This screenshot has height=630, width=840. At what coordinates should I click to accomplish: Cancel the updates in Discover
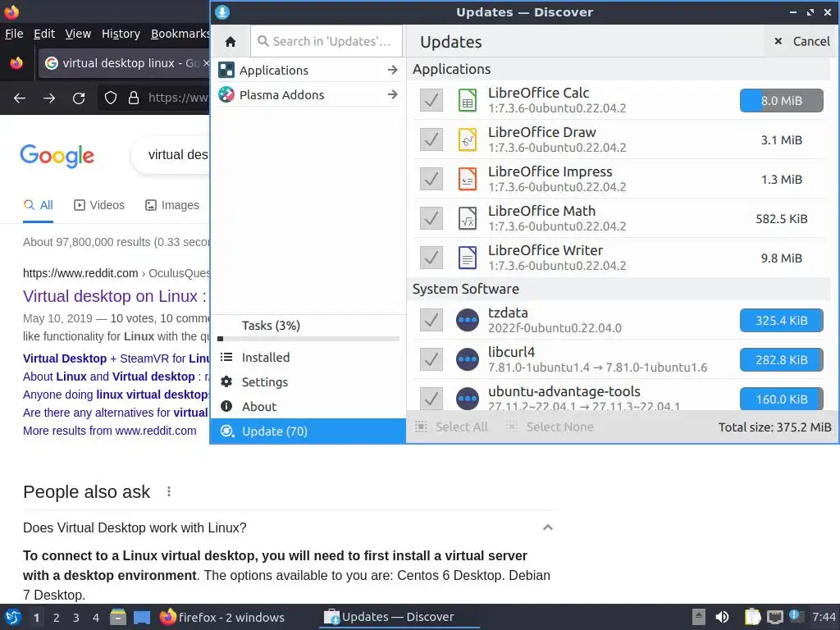click(801, 41)
